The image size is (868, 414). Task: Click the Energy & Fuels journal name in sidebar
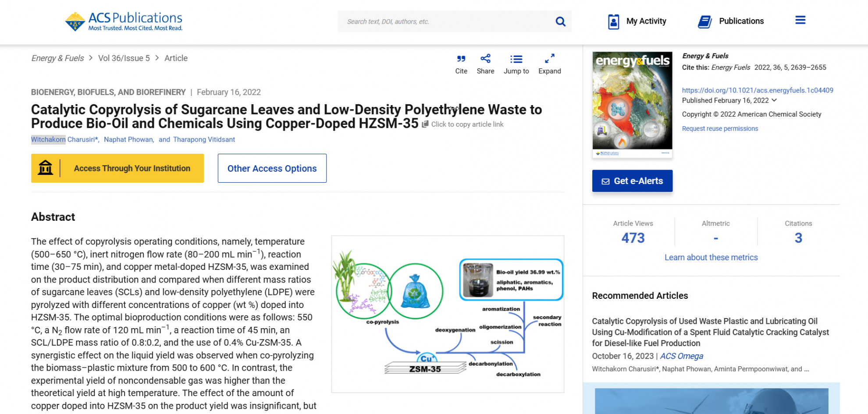tap(705, 56)
